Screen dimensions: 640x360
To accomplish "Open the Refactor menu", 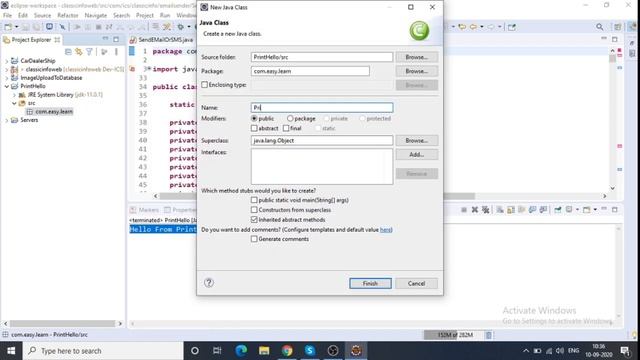I will [x=68, y=15].
